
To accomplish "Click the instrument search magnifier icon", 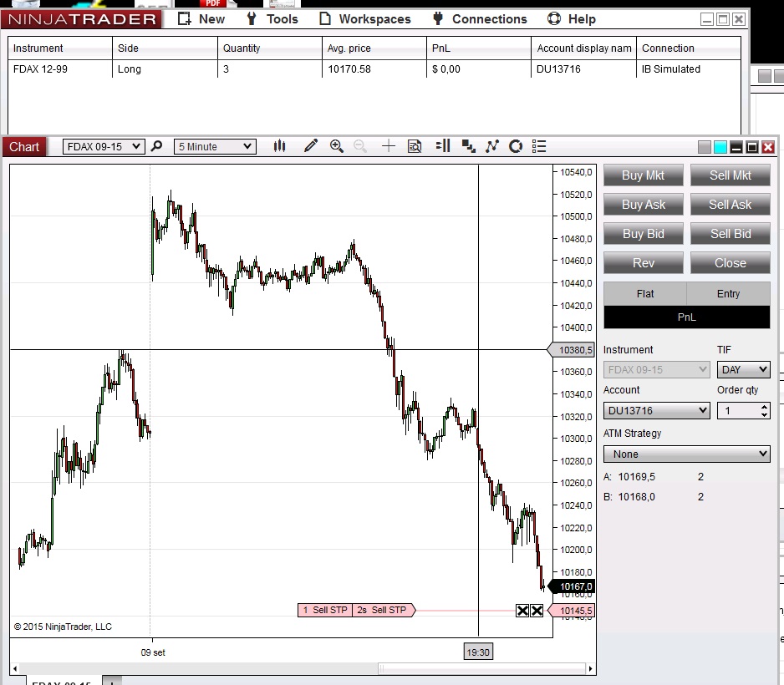I will tap(156, 146).
